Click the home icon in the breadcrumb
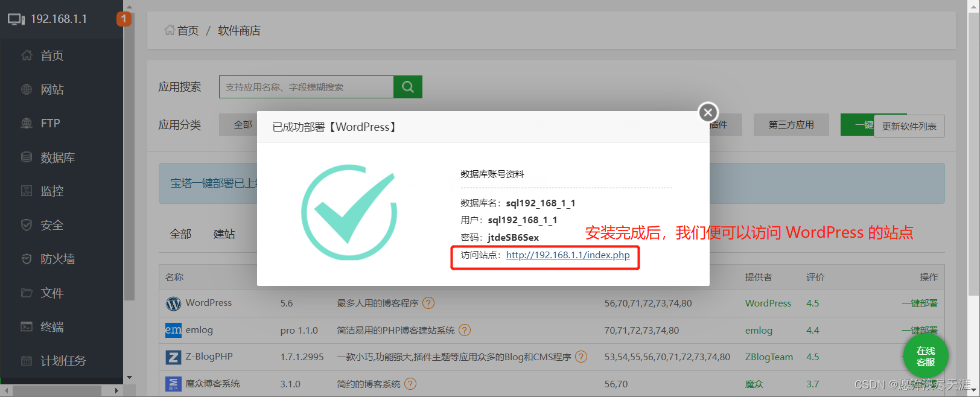 pyautogui.click(x=170, y=30)
